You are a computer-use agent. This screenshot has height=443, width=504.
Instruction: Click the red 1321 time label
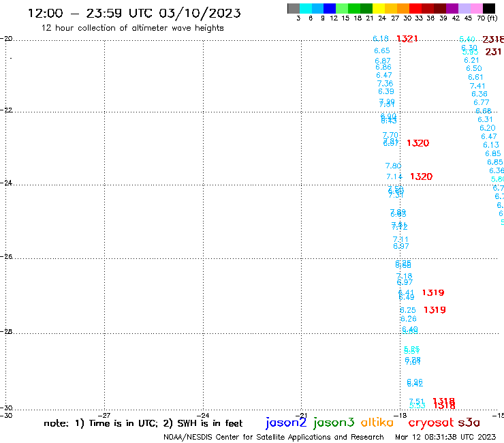(x=407, y=39)
